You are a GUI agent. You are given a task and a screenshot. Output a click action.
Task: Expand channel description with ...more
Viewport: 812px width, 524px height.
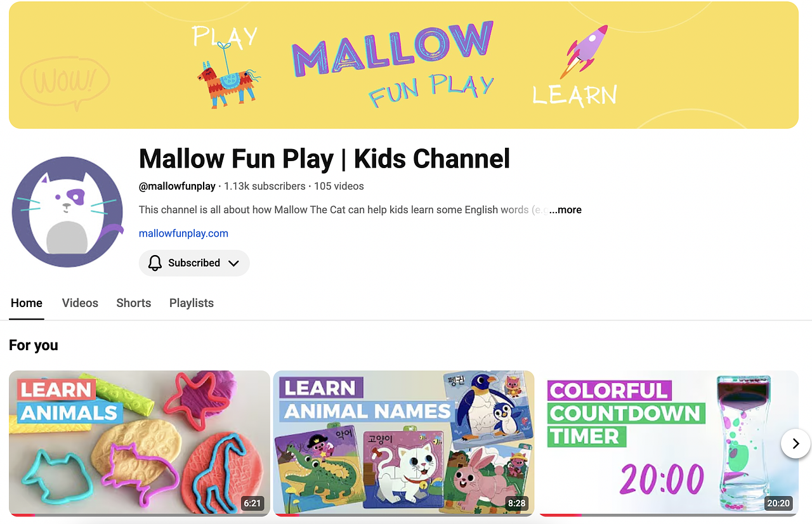tap(565, 210)
